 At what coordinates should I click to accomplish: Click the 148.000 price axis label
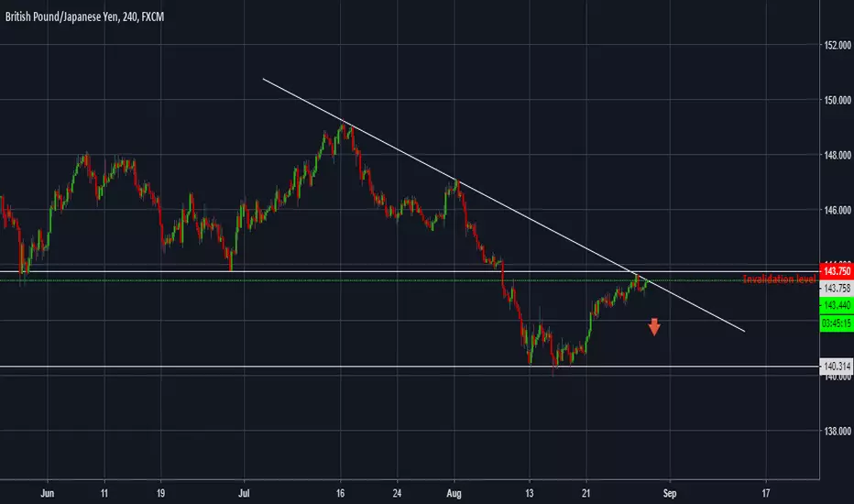point(838,155)
